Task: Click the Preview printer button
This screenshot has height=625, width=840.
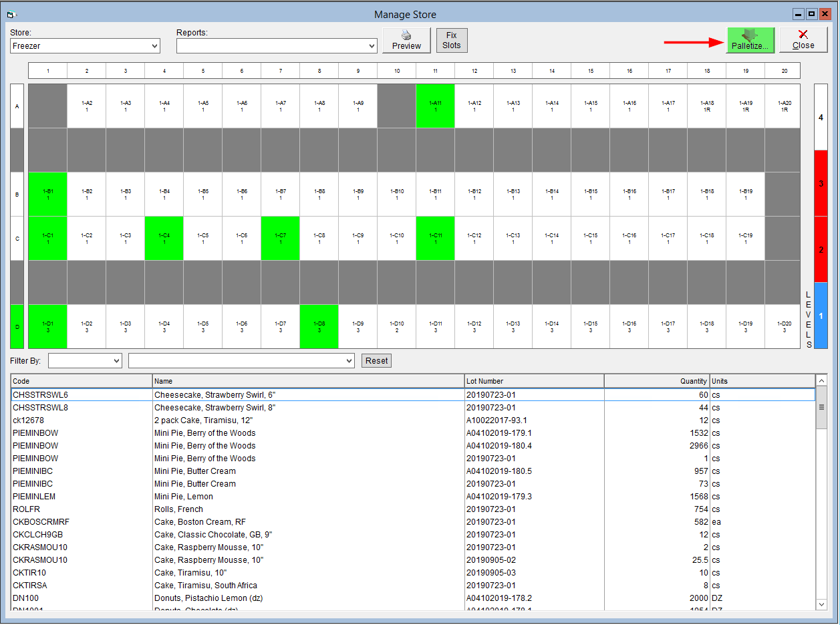Action: point(406,40)
